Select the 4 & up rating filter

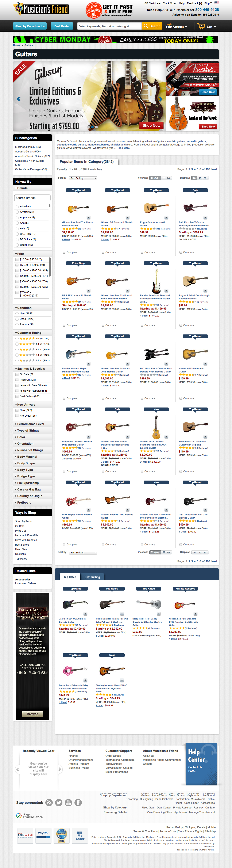[x=17, y=344]
